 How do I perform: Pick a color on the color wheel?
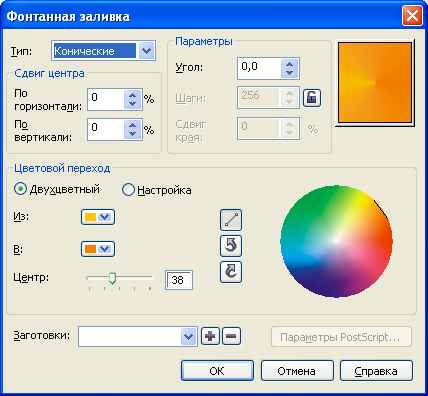[336, 241]
